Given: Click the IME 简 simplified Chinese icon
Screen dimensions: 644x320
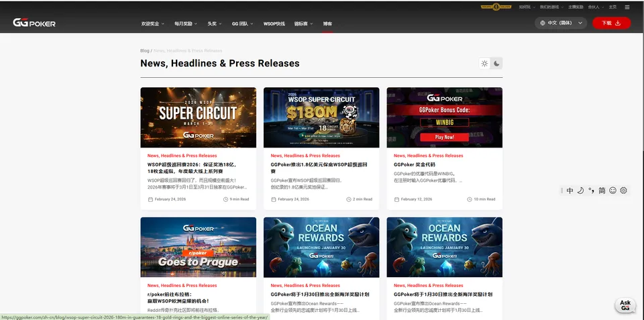Looking at the screenshot, I should tap(602, 191).
